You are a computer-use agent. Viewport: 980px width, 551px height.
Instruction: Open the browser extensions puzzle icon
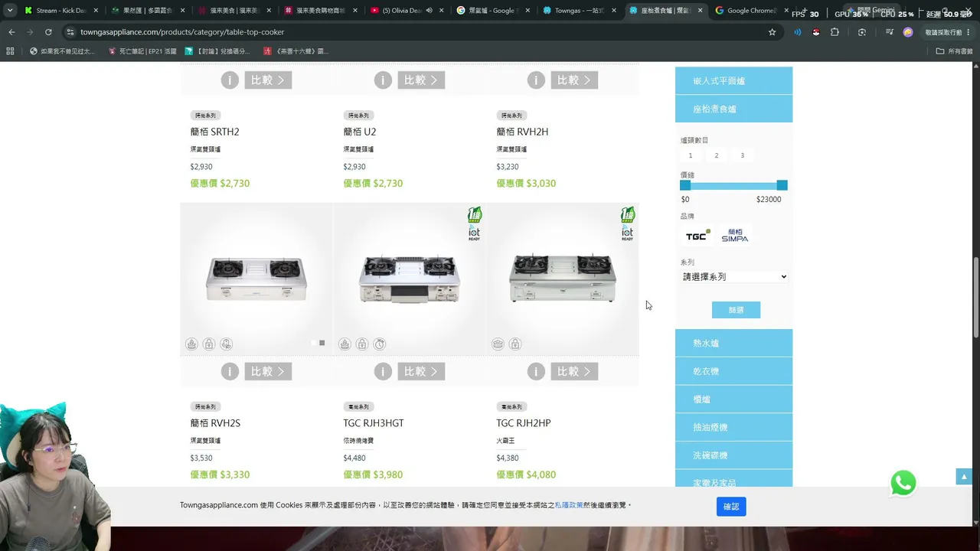coord(835,32)
